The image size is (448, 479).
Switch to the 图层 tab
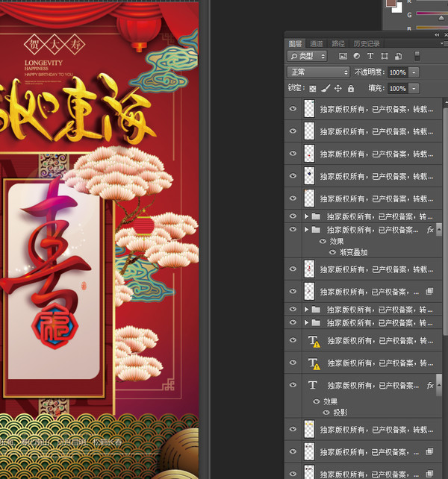coord(295,44)
